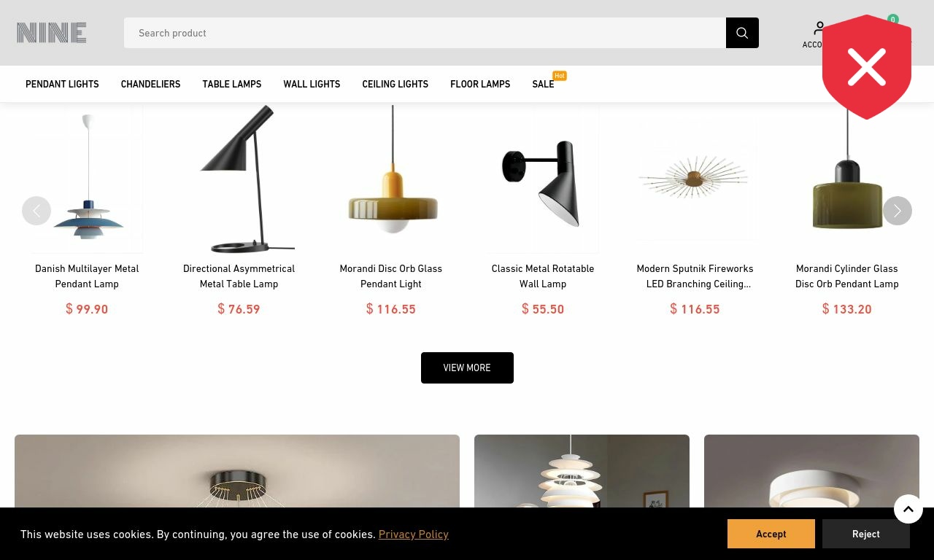The height and width of the screenshot is (560, 934).
Task: Accept the cookie notice
Action: click(771, 534)
